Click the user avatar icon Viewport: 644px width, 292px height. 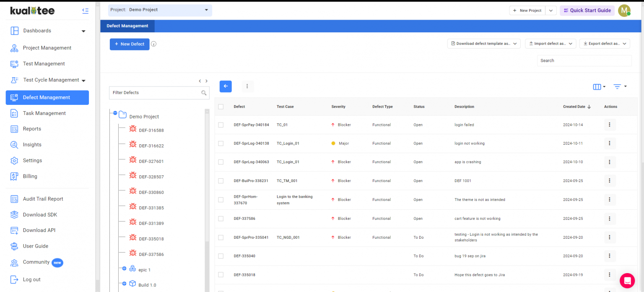coord(624,10)
